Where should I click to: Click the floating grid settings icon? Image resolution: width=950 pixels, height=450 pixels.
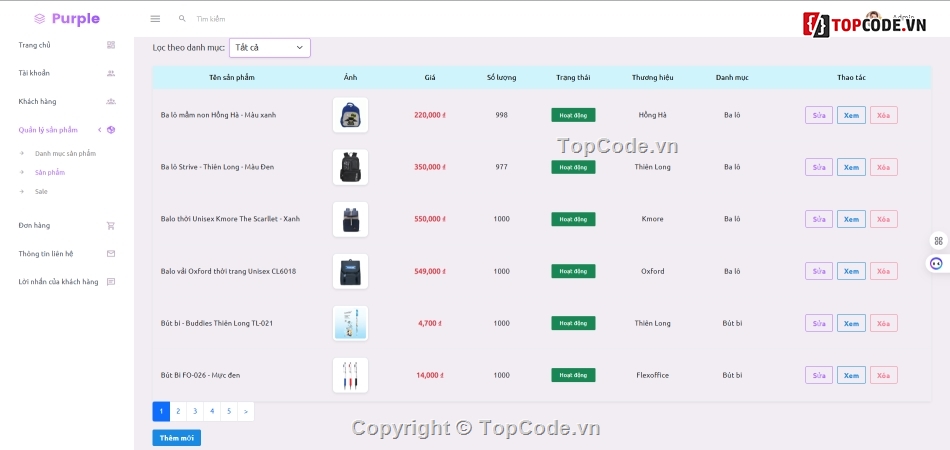click(938, 241)
